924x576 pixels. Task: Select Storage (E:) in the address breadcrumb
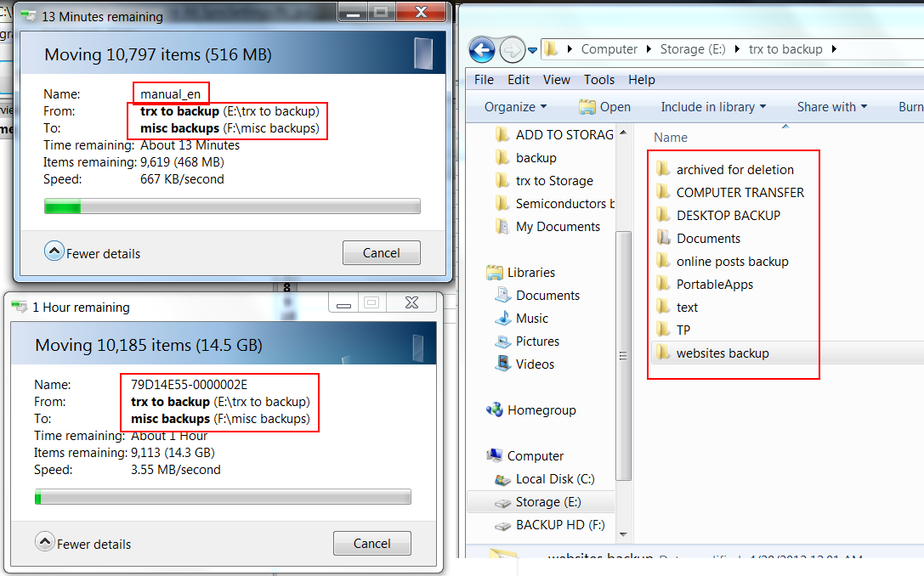coord(693,49)
